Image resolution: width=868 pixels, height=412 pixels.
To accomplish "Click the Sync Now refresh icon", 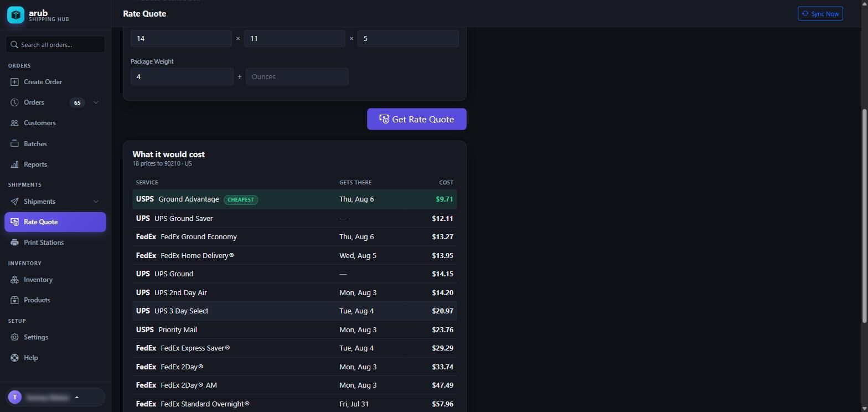I will coord(805,14).
